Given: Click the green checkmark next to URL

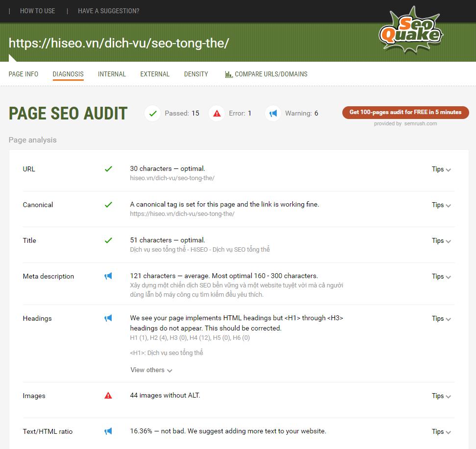Looking at the screenshot, I should click(x=109, y=168).
